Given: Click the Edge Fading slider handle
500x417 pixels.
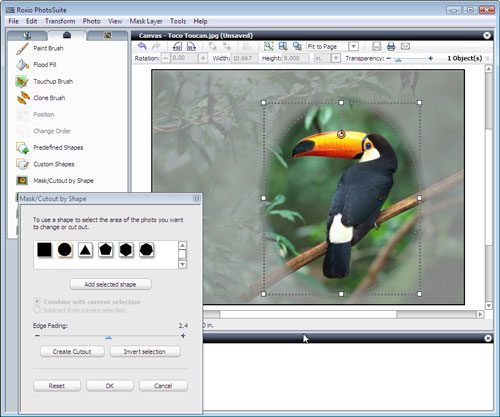Looking at the screenshot, I should (108, 337).
